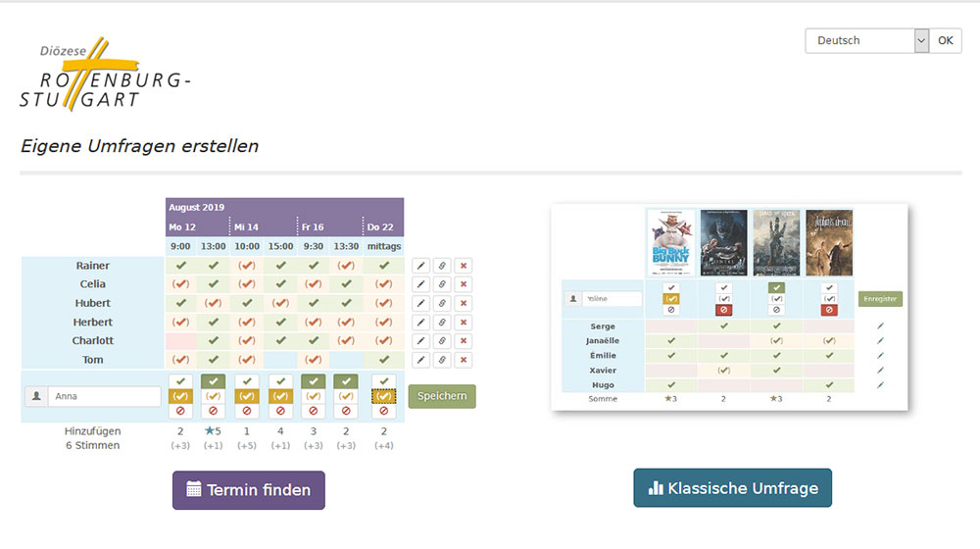Choose the 'no' option for Do 22 mittags
The height and width of the screenshot is (549, 980).
383,411
